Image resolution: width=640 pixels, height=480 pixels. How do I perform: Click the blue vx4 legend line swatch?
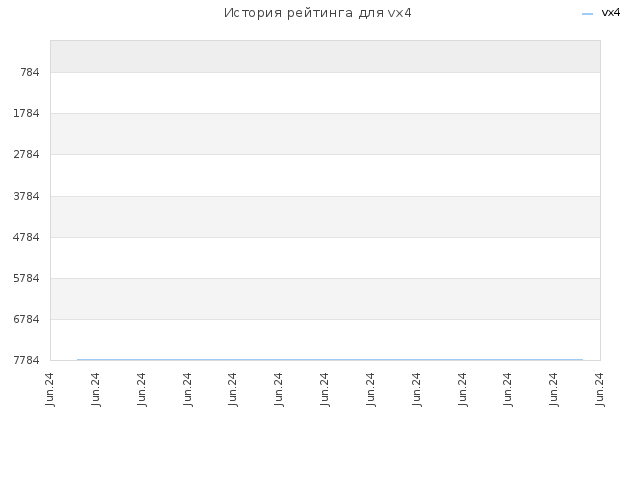(587, 14)
